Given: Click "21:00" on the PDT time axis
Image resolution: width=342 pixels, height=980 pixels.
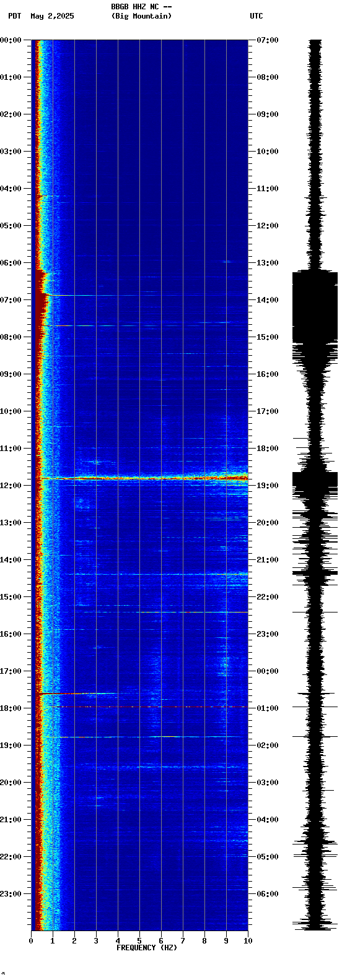Looking at the screenshot, I should pos(11,820).
